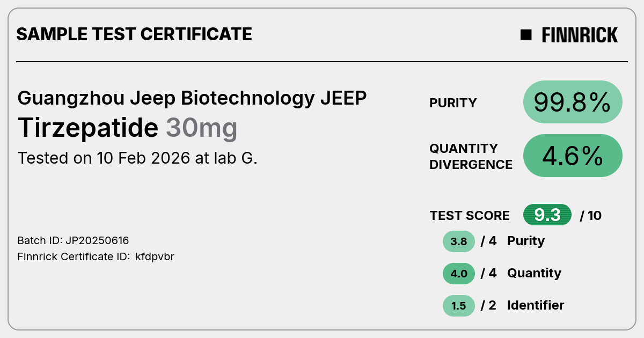The image size is (644, 338).
Task: Click the 1.5 identifier score badge
Action: 459,306
